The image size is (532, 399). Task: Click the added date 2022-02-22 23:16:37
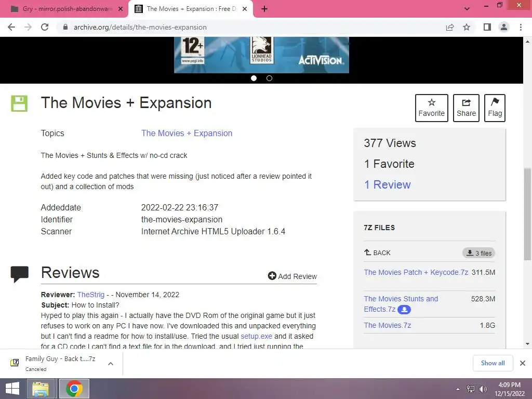[179, 207]
